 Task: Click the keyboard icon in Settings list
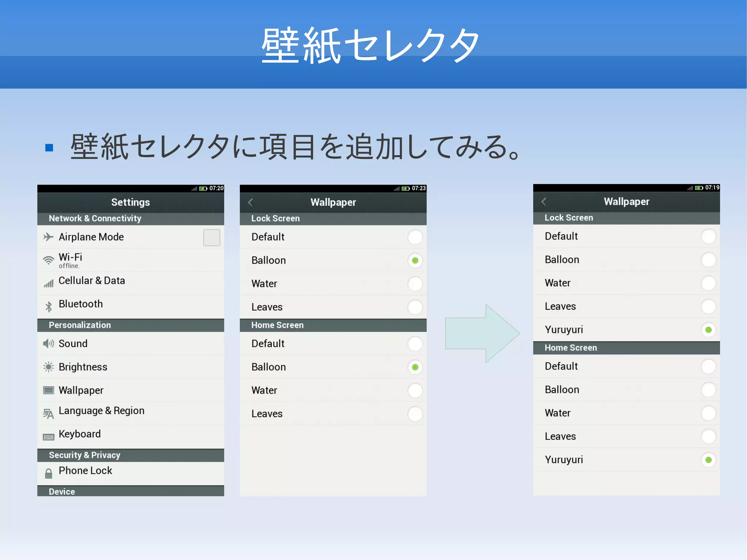tap(49, 437)
